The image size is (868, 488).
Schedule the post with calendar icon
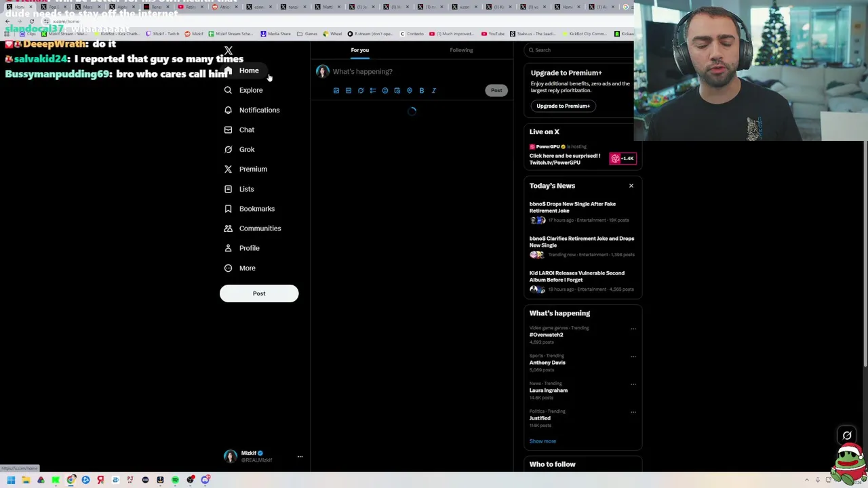397,90
